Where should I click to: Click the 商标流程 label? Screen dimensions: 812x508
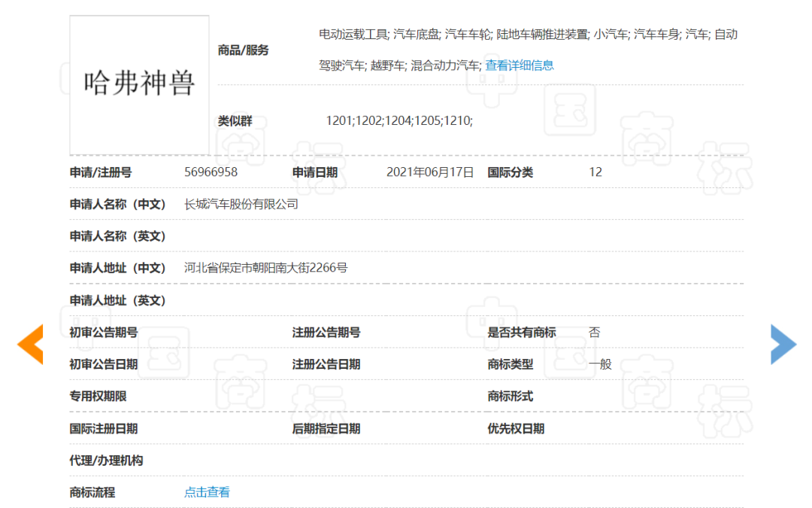tap(92, 492)
